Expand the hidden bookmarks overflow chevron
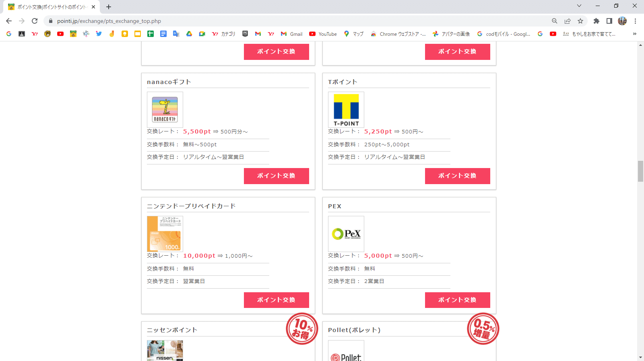 (635, 34)
